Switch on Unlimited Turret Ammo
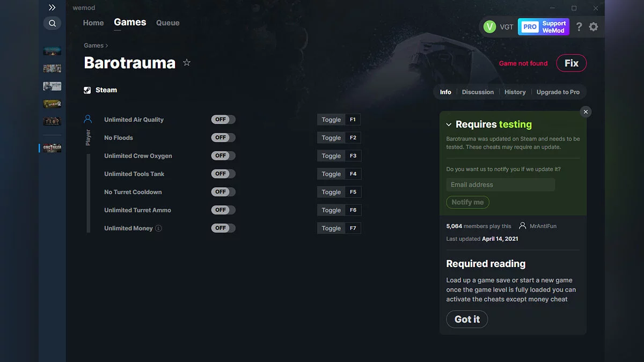This screenshot has width=644, height=362. [223, 210]
